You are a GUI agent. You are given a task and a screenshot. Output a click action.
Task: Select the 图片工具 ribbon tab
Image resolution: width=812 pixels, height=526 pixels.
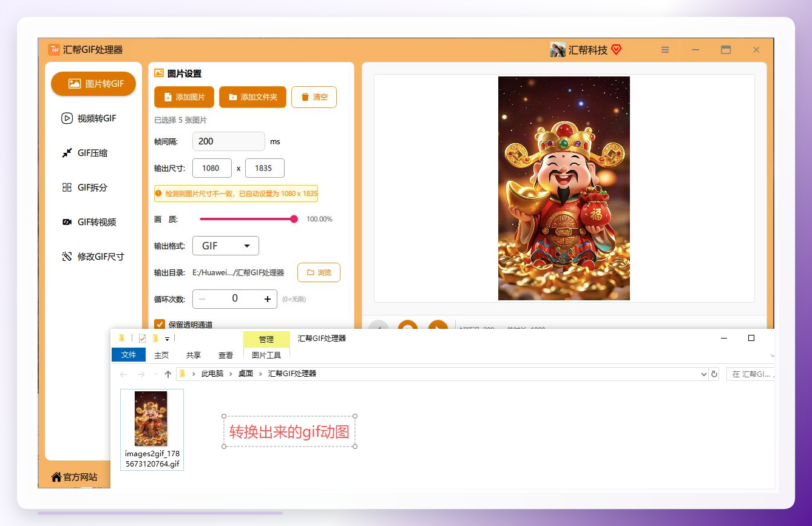(x=266, y=355)
